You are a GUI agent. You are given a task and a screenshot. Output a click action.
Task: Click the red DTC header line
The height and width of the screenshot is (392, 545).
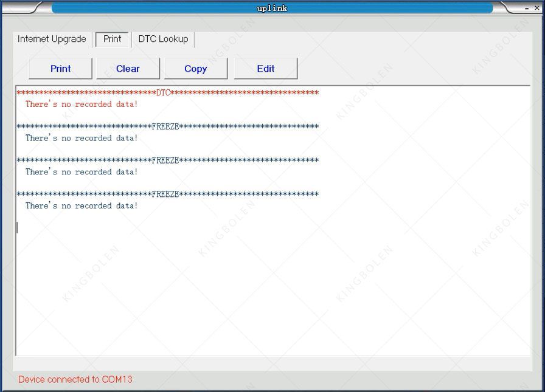[x=167, y=93]
